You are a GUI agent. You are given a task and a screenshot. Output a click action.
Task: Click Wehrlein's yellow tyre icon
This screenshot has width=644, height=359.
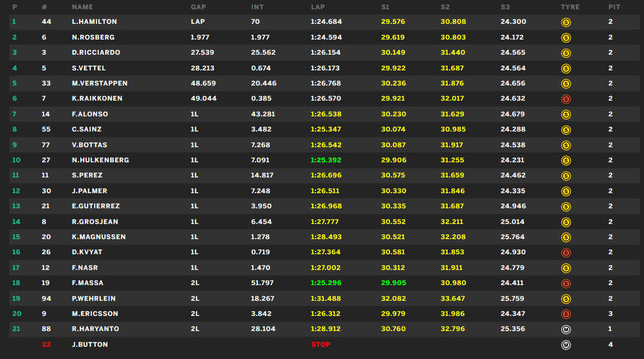tap(566, 298)
